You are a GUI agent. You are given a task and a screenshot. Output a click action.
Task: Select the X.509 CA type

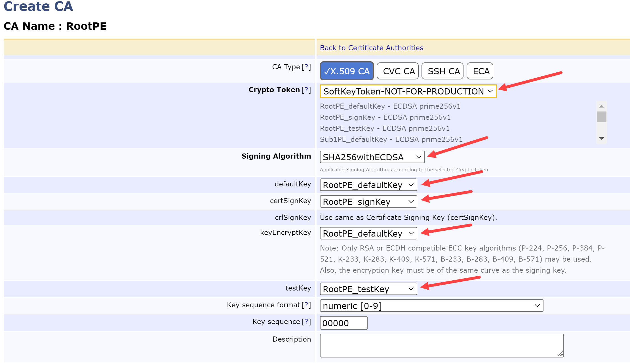point(347,71)
